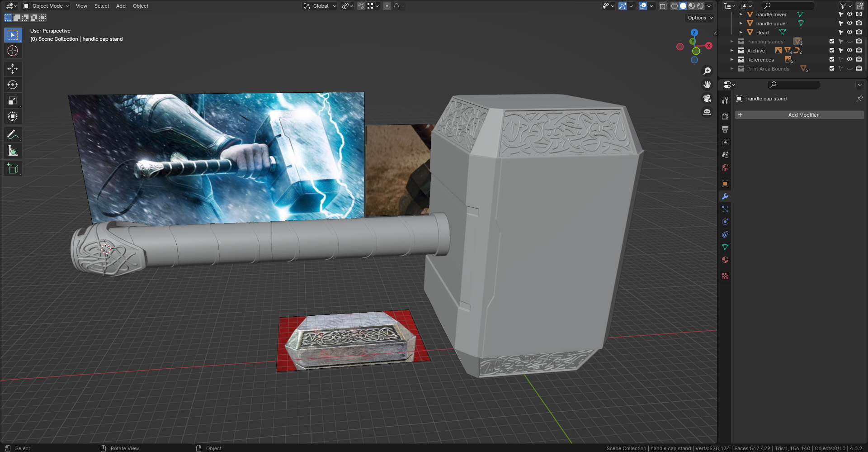The height and width of the screenshot is (452, 868).
Task: Type in the outliner search field
Action: (788, 5)
